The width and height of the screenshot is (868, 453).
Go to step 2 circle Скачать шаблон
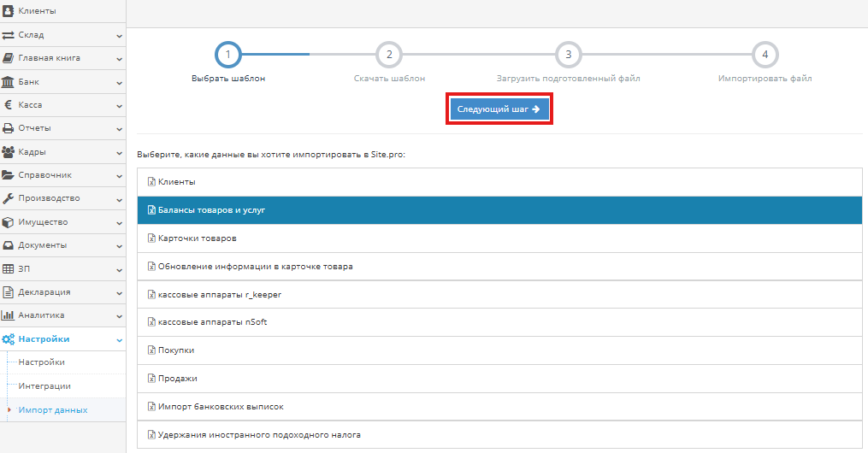[389, 55]
